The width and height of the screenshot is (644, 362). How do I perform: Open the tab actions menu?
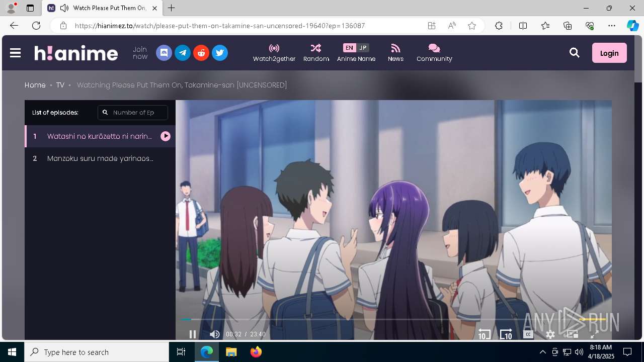click(x=30, y=8)
